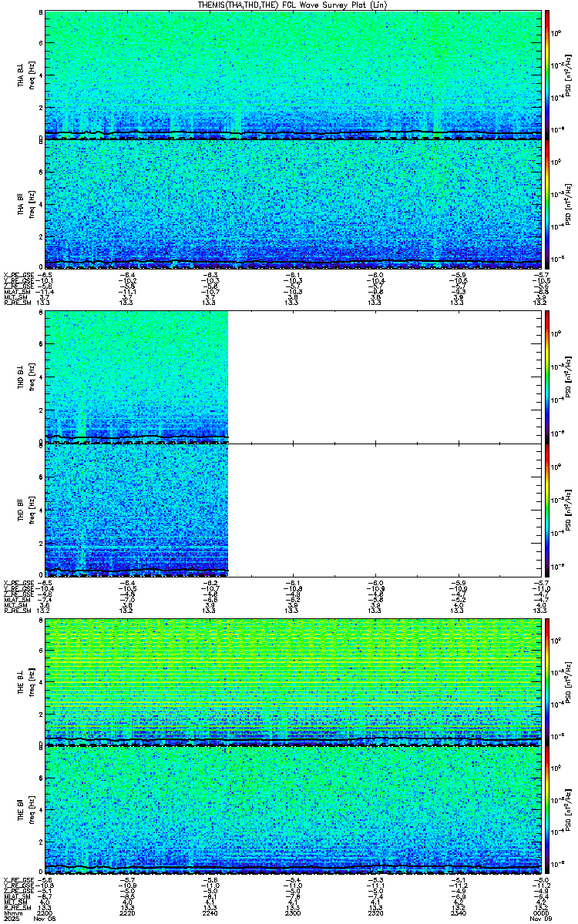The height and width of the screenshot is (924, 578).
Task: Click the THD B-parallel PSD color bar
Action: click(547, 510)
